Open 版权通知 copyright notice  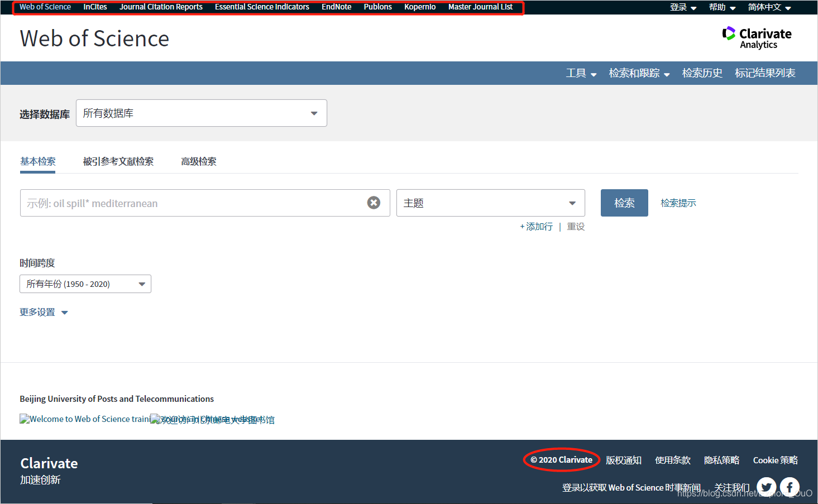(x=624, y=460)
